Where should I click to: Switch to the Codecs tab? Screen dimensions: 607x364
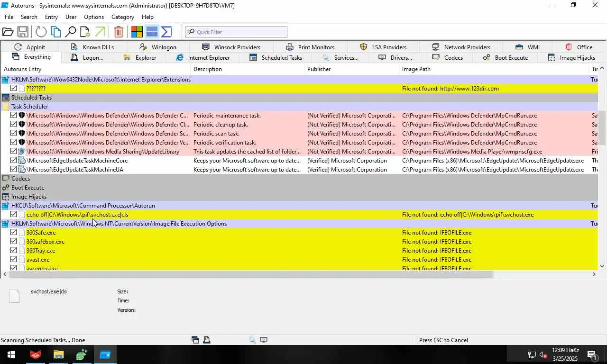447,57
